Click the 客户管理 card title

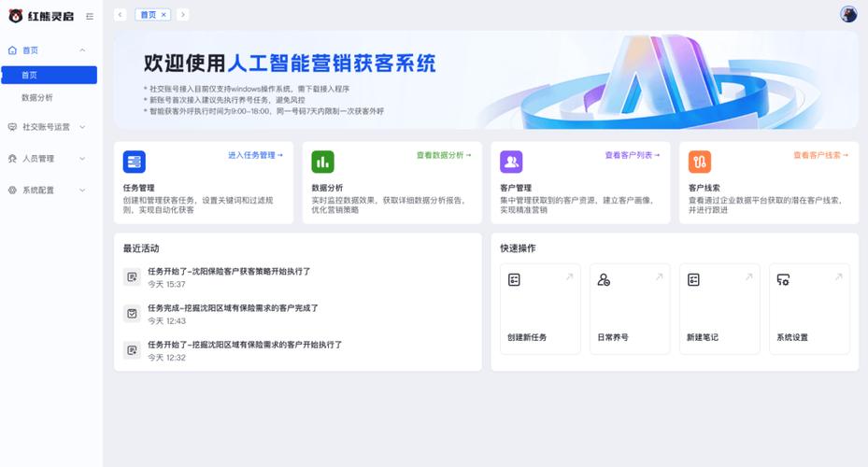tap(516, 188)
